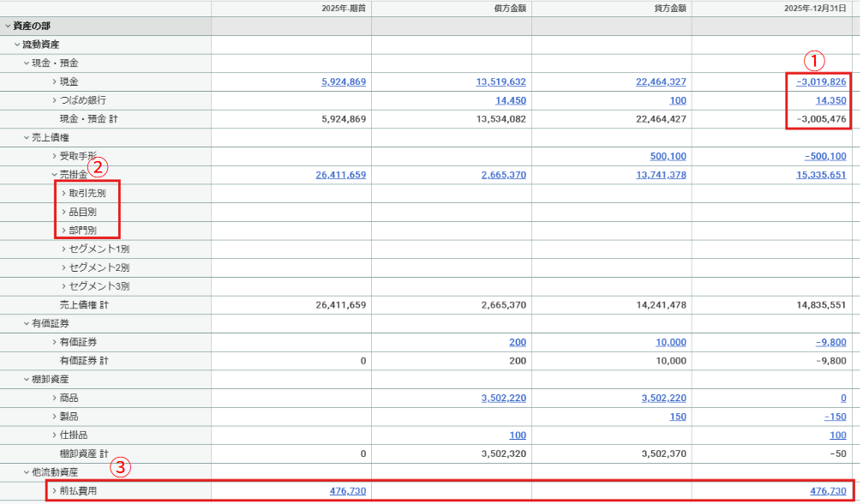The image size is (863, 504).
Task: Expand the 受取手形 account row
Action: pyautogui.click(x=55, y=156)
